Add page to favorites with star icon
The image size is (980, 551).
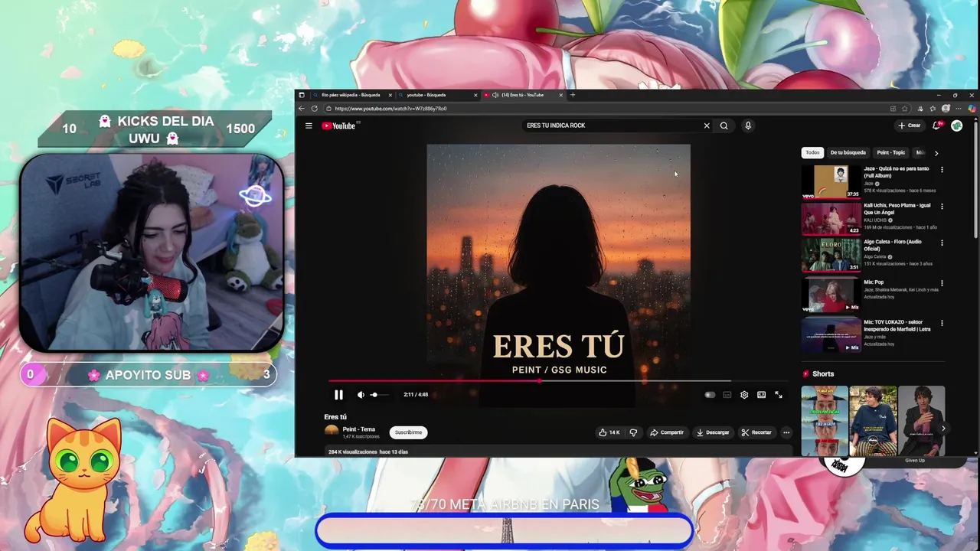click(x=904, y=109)
